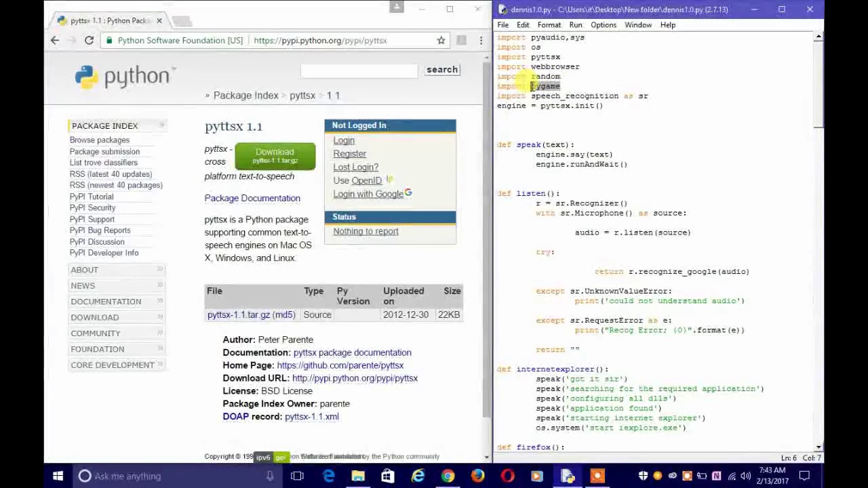Image resolution: width=868 pixels, height=488 pixels.
Task: Click the Chrome page vertical scrollbar
Action: (x=486, y=241)
